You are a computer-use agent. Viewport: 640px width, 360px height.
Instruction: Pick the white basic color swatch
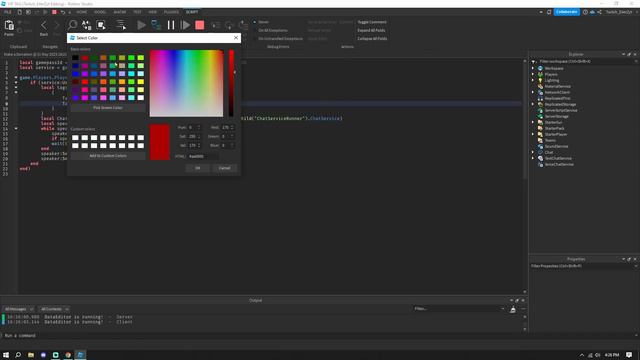coord(140,98)
